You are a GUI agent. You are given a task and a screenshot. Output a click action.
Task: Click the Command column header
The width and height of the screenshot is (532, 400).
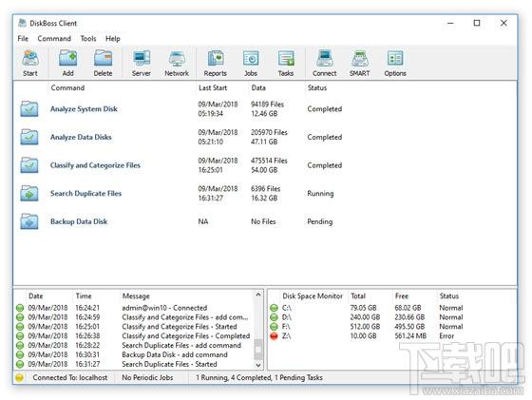[x=67, y=87]
